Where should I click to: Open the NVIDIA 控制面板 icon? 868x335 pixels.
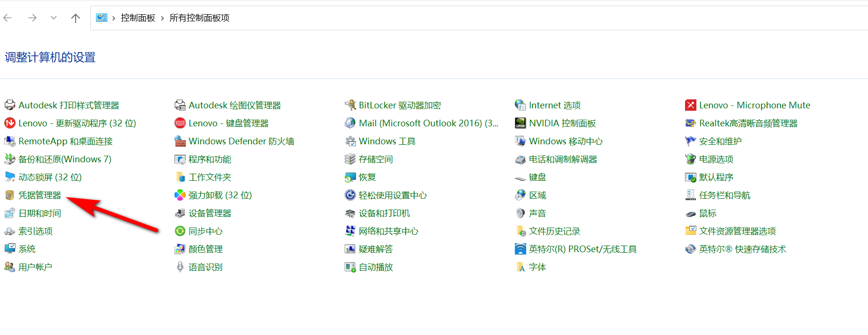[x=520, y=123]
